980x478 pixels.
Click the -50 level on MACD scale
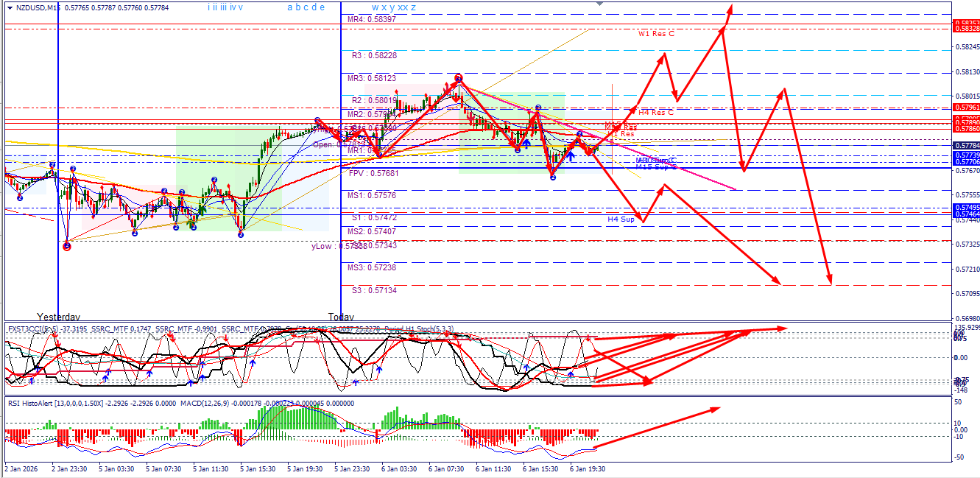pos(960,457)
